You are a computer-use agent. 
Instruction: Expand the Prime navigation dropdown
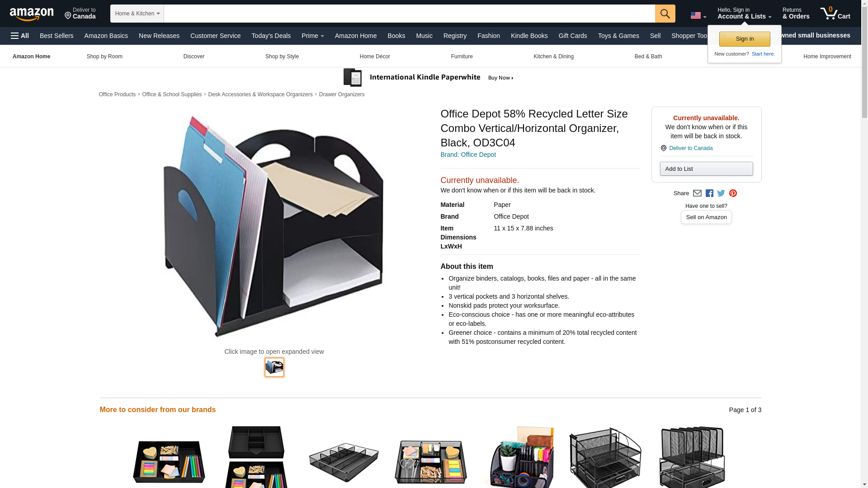[x=312, y=36]
